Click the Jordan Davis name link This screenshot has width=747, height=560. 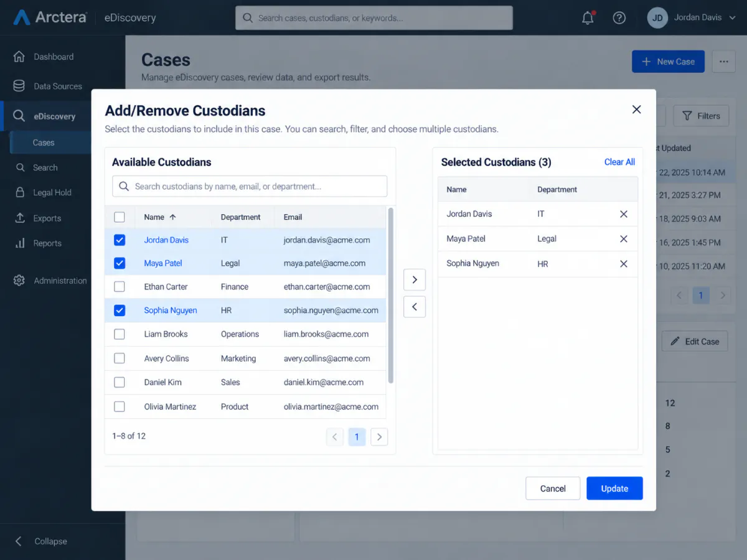[x=166, y=240]
